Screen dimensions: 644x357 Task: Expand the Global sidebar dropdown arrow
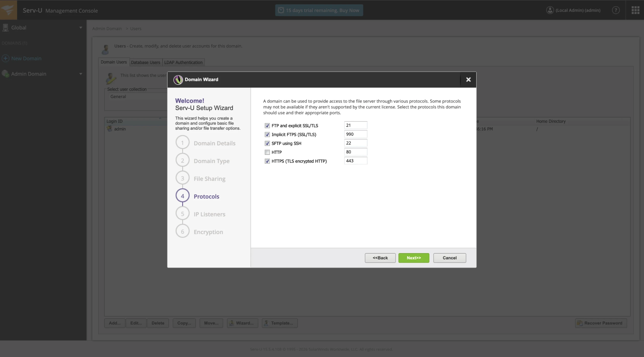pyautogui.click(x=80, y=28)
